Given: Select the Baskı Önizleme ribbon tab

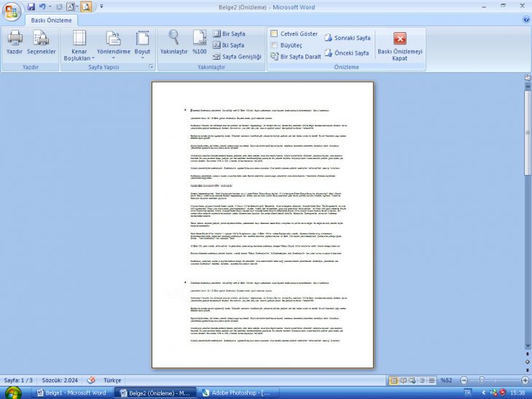Looking at the screenshot, I should coord(51,20).
